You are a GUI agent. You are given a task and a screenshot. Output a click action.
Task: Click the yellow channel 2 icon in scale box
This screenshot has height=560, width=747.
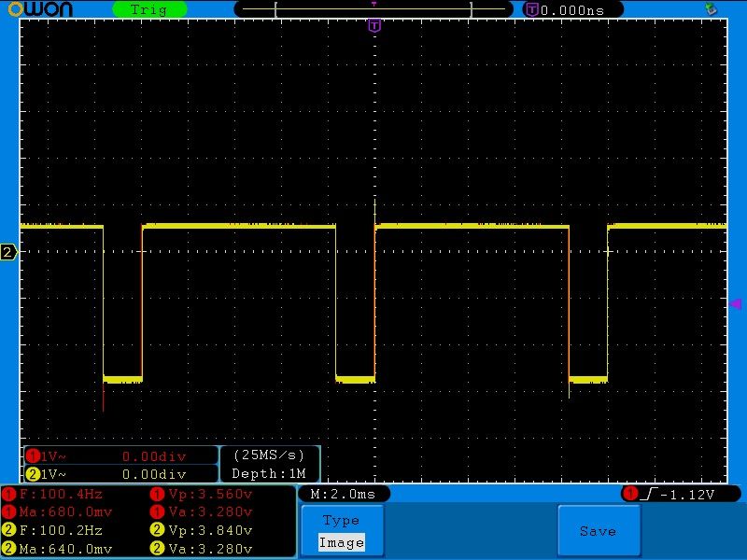(x=33, y=474)
